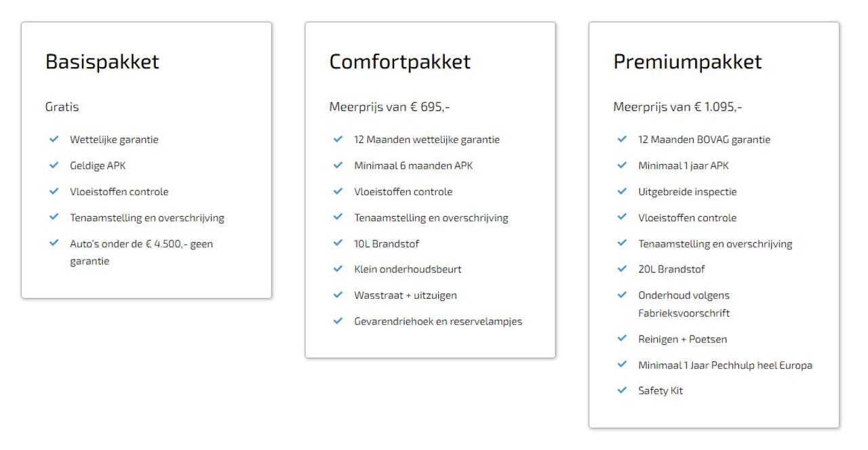
Task: Click the Meerprijs van € 695,- text
Action: [x=389, y=107]
